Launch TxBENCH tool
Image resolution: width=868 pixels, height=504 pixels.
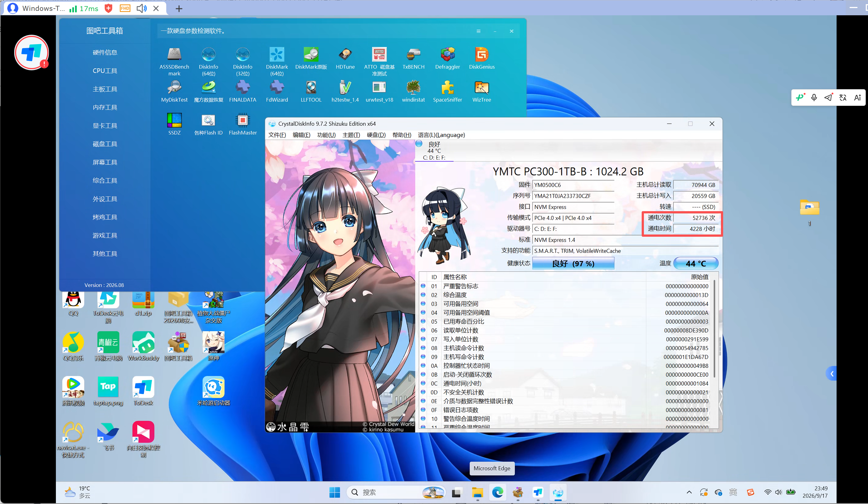click(413, 58)
